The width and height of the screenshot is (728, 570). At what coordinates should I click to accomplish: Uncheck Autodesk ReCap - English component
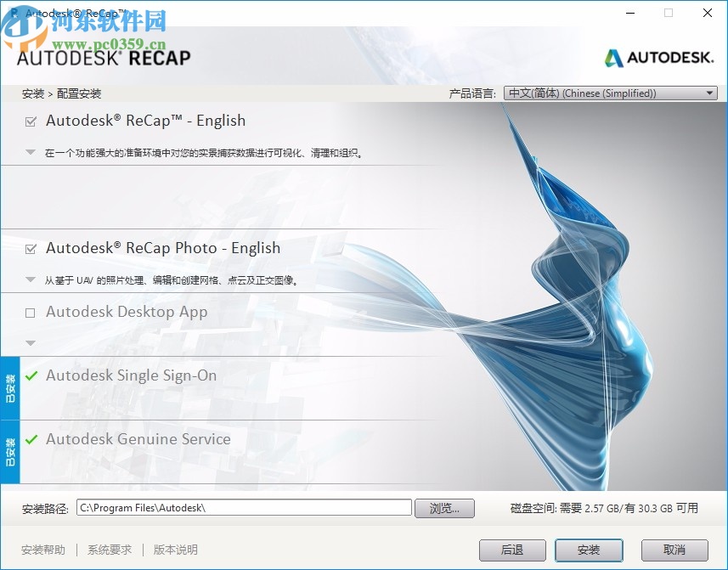pos(31,120)
